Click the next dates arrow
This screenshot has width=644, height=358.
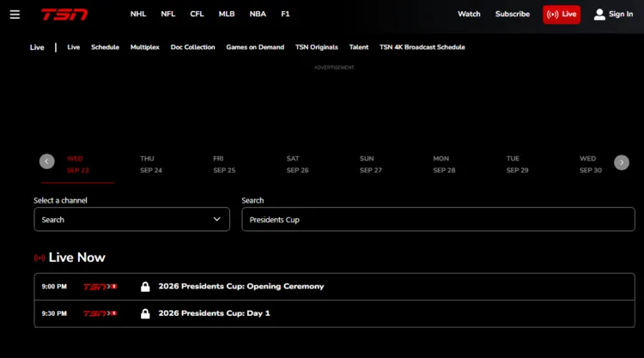tap(622, 162)
